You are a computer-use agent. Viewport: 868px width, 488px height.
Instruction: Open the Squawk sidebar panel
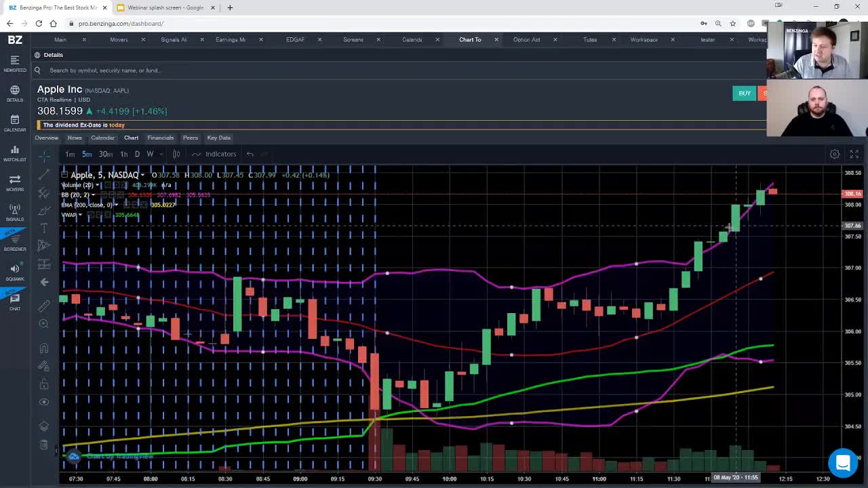[x=15, y=272]
